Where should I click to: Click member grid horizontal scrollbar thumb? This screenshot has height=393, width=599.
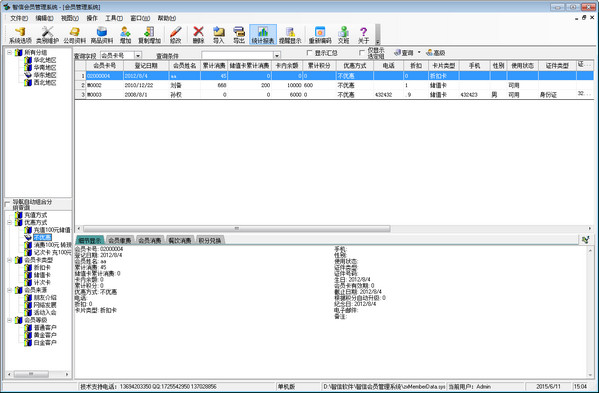tap(236, 228)
